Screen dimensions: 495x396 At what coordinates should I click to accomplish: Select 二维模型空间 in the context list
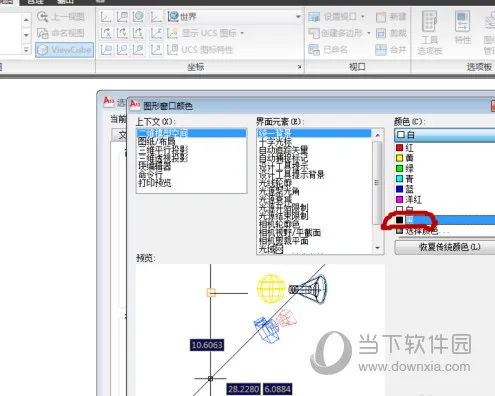[191, 133]
